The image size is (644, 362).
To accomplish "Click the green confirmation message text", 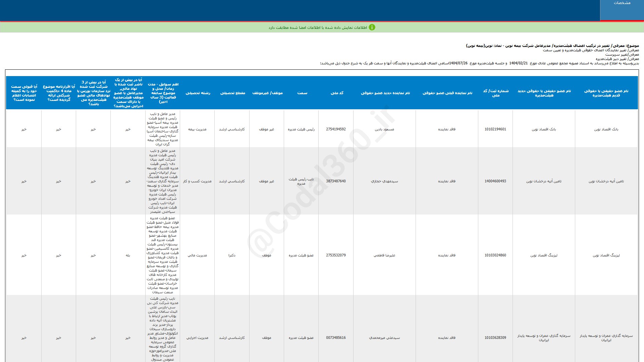I will coord(317,27).
